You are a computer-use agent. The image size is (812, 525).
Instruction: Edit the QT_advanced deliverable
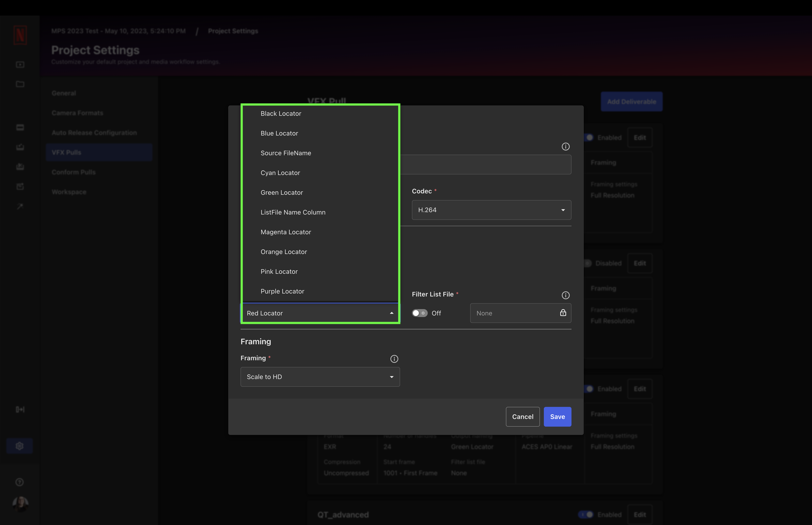tap(640, 514)
